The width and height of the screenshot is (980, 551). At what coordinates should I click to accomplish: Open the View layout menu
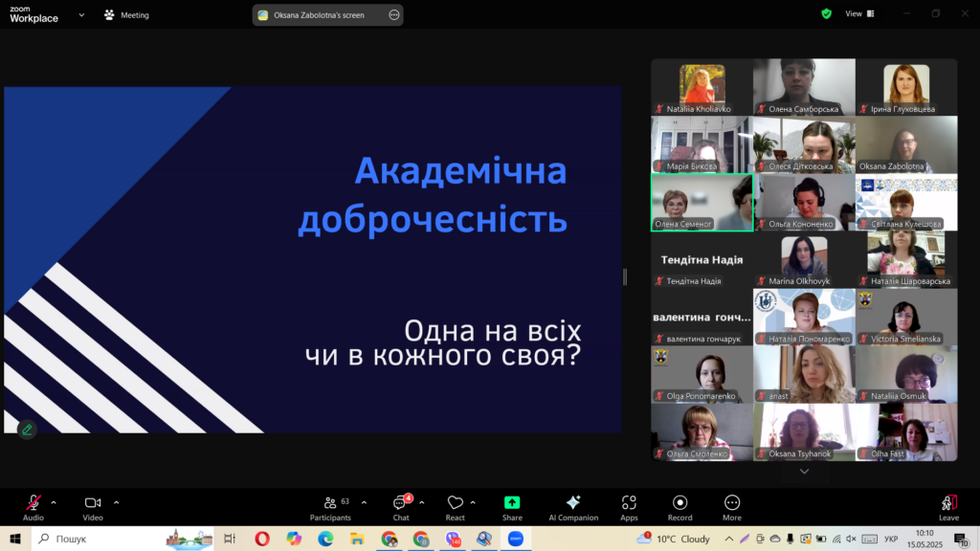click(860, 13)
